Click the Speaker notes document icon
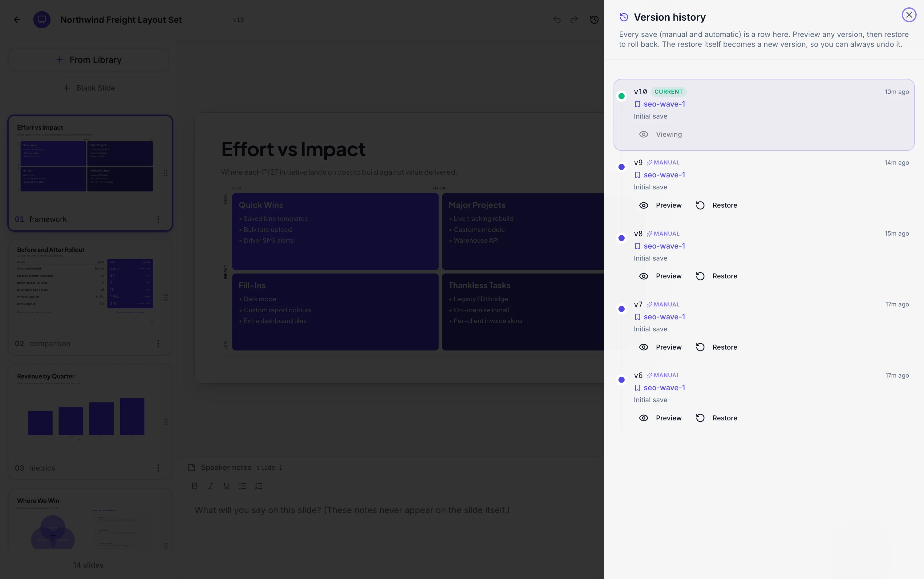The height and width of the screenshot is (579, 924). 192,468
